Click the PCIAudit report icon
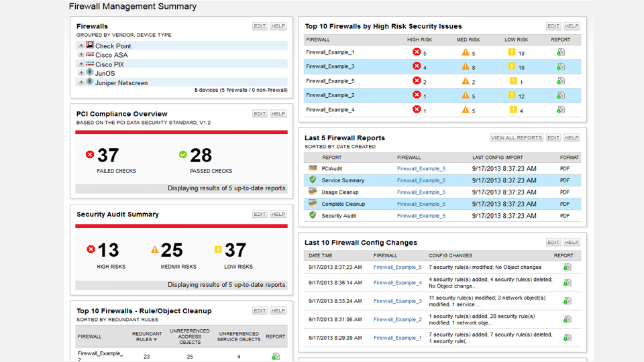 [x=313, y=168]
